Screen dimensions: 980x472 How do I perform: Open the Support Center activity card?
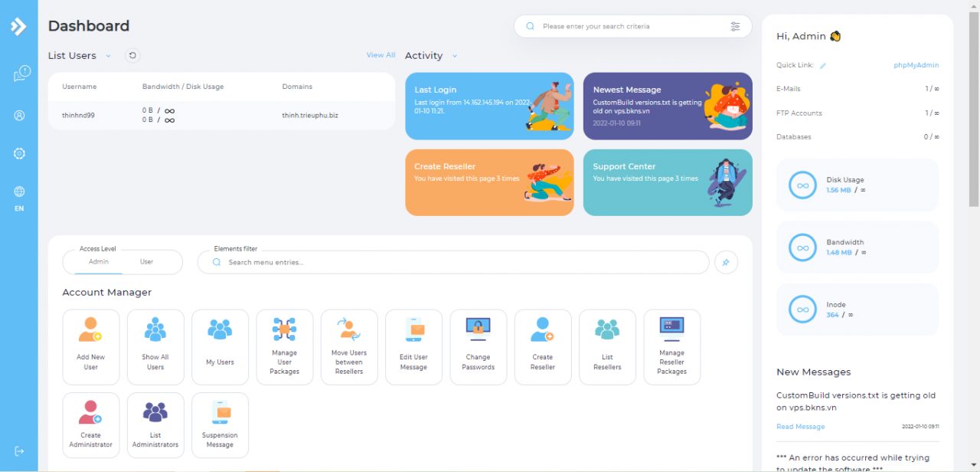tap(667, 182)
